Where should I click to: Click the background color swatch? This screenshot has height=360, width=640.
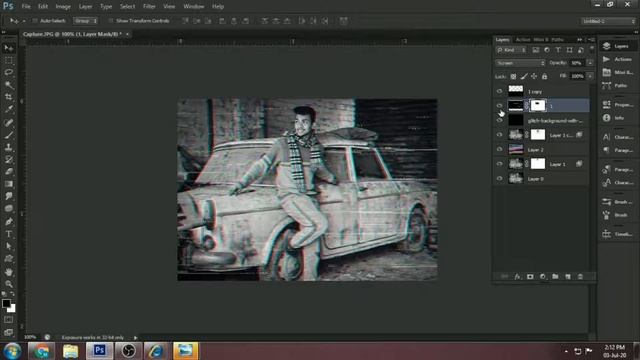coord(13,309)
